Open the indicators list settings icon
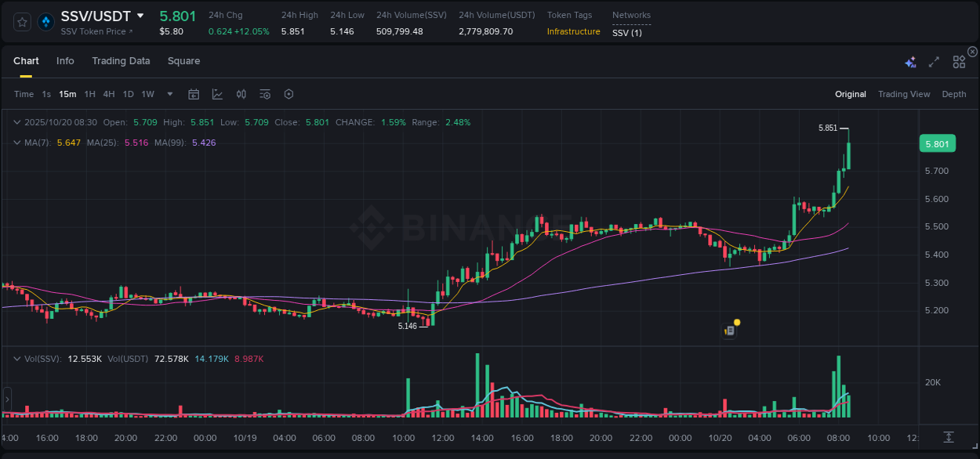This screenshot has height=459, width=980. tap(265, 94)
